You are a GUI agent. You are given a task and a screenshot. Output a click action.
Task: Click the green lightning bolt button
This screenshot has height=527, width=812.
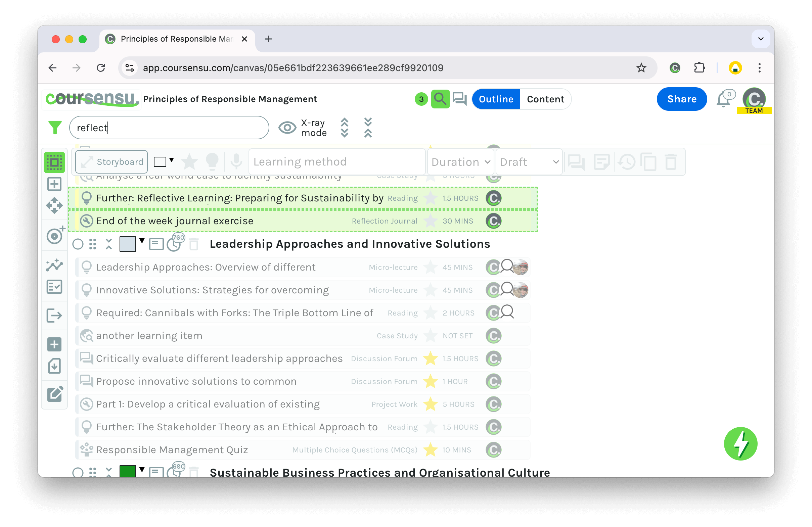coord(740,443)
